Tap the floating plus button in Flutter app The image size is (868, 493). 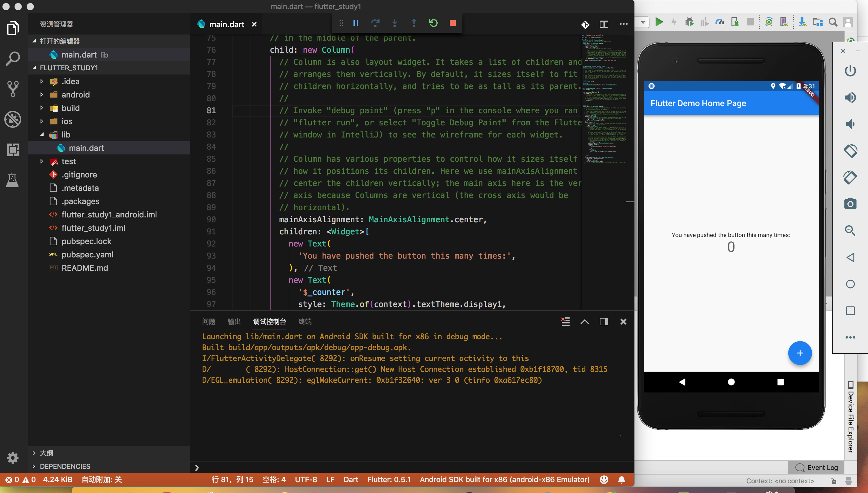(x=800, y=353)
